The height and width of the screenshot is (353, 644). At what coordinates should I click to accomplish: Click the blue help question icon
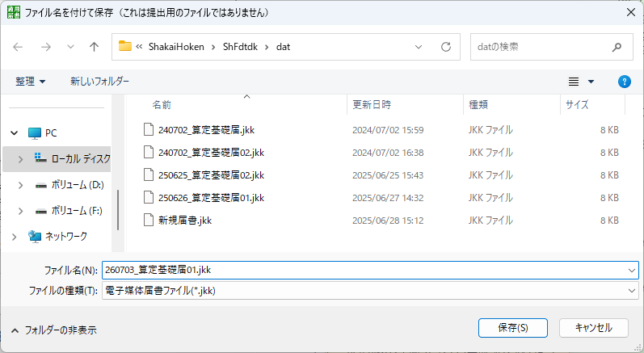[x=625, y=82]
